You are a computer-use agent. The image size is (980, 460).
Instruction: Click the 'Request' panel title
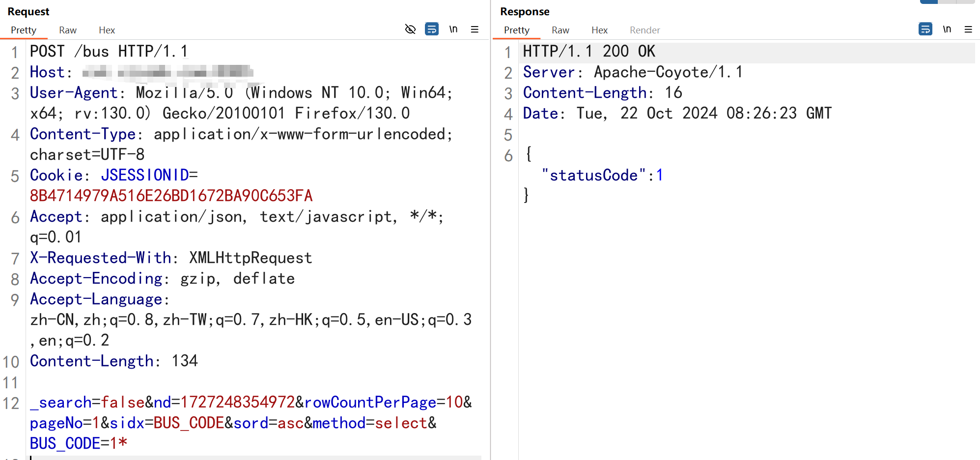pyautogui.click(x=28, y=11)
